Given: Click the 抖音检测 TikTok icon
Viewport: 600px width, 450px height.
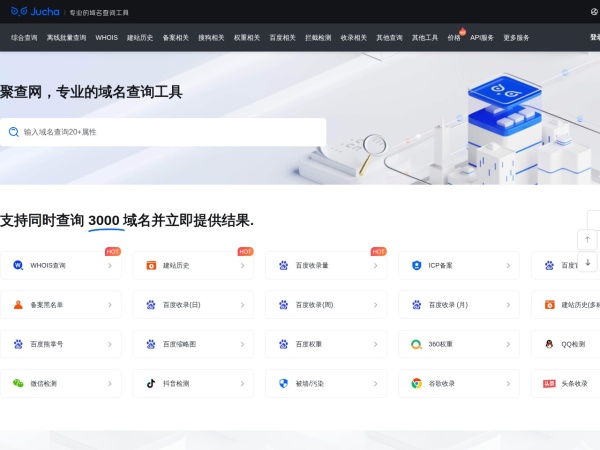Looking at the screenshot, I should click(x=151, y=383).
